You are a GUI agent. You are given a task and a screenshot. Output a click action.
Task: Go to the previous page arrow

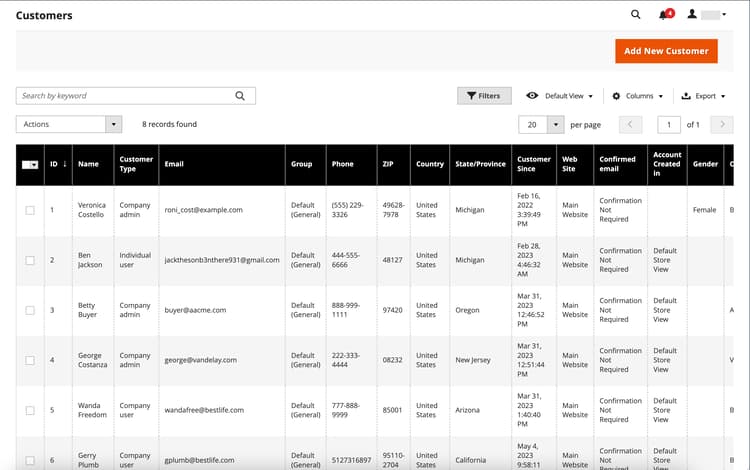point(630,125)
